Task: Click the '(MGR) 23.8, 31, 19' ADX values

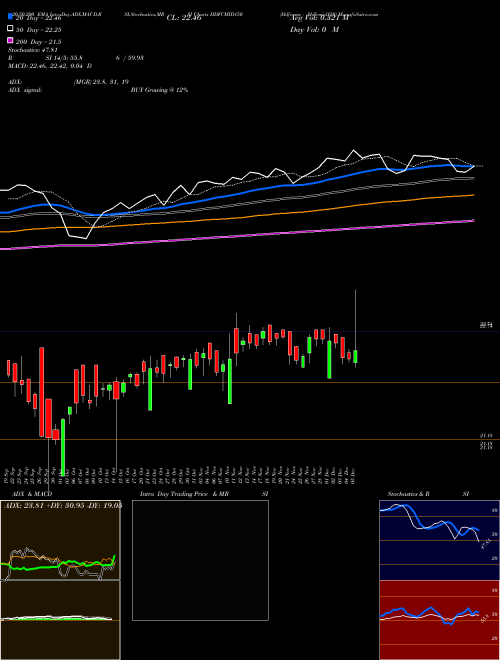Action: 101,82
